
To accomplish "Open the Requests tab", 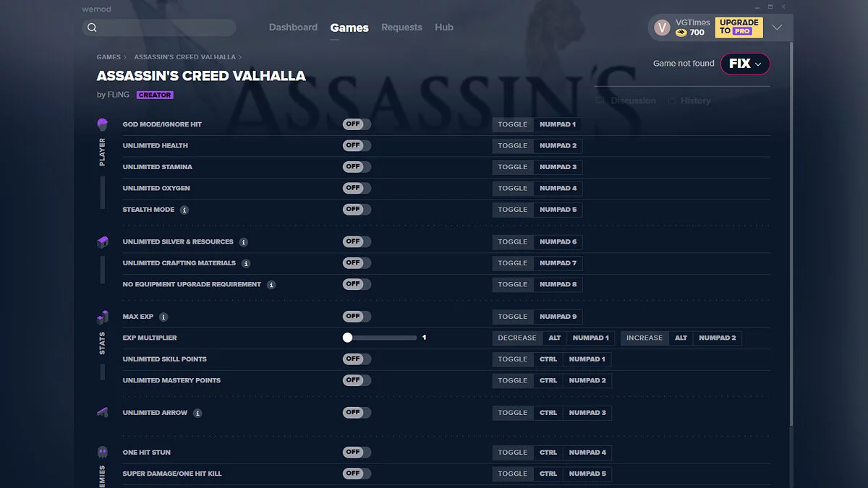I will [401, 27].
